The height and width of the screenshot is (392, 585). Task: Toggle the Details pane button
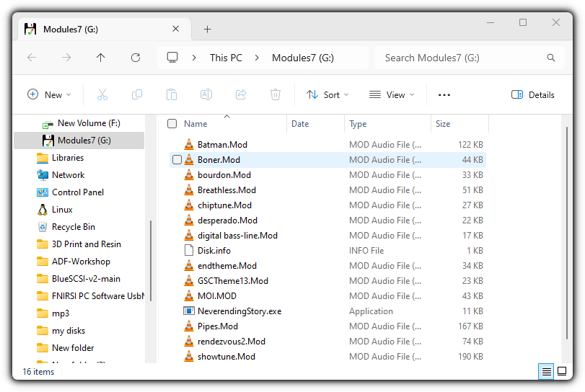533,94
